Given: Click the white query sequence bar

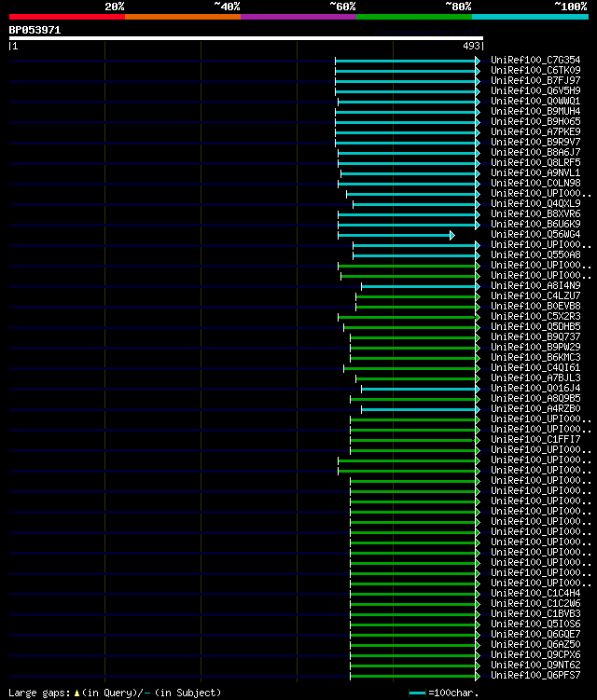Looking at the screenshot, I should coord(245,38).
